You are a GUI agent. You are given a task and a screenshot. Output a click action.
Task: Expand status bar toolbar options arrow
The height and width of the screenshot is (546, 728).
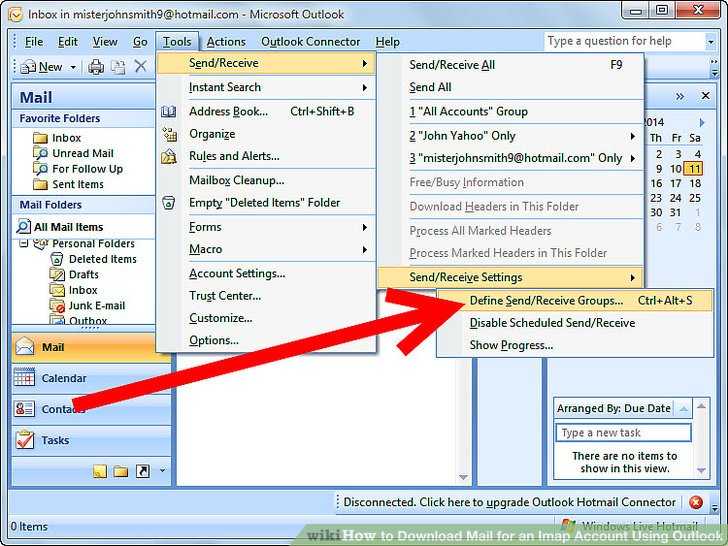[x=715, y=507]
